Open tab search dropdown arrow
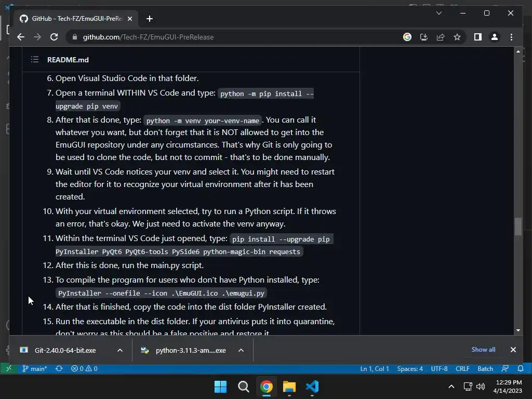The height and width of the screenshot is (399, 532). coord(438,13)
